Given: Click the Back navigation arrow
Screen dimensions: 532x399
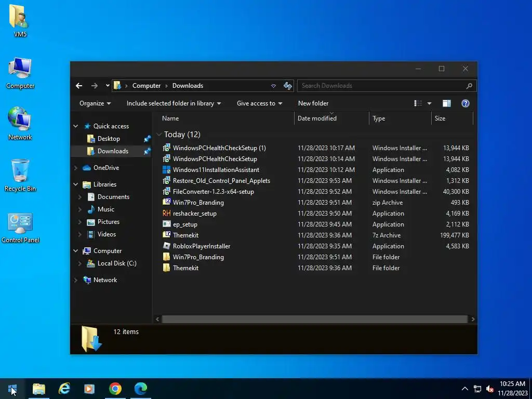Looking at the screenshot, I should pyautogui.click(x=79, y=86).
